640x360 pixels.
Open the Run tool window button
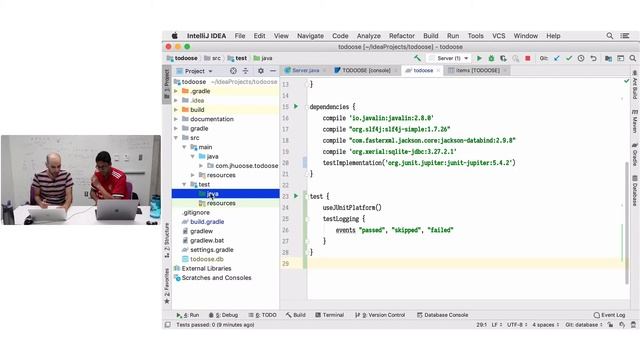(x=188, y=315)
